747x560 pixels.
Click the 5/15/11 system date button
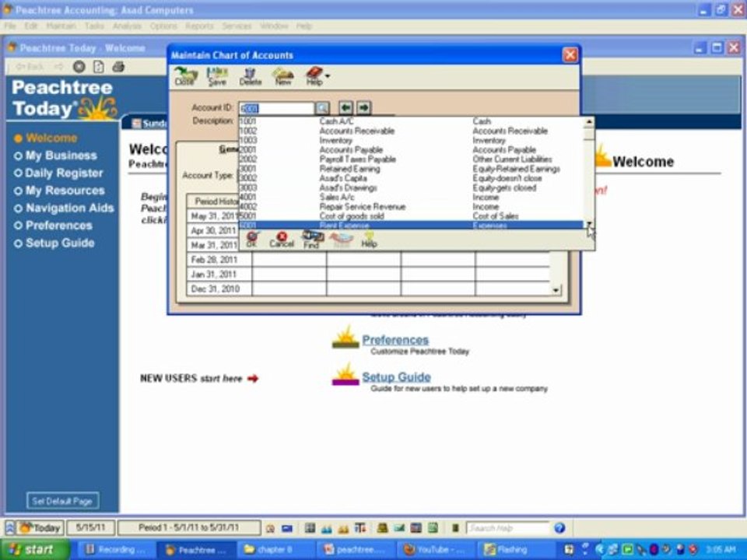point(90,527)
